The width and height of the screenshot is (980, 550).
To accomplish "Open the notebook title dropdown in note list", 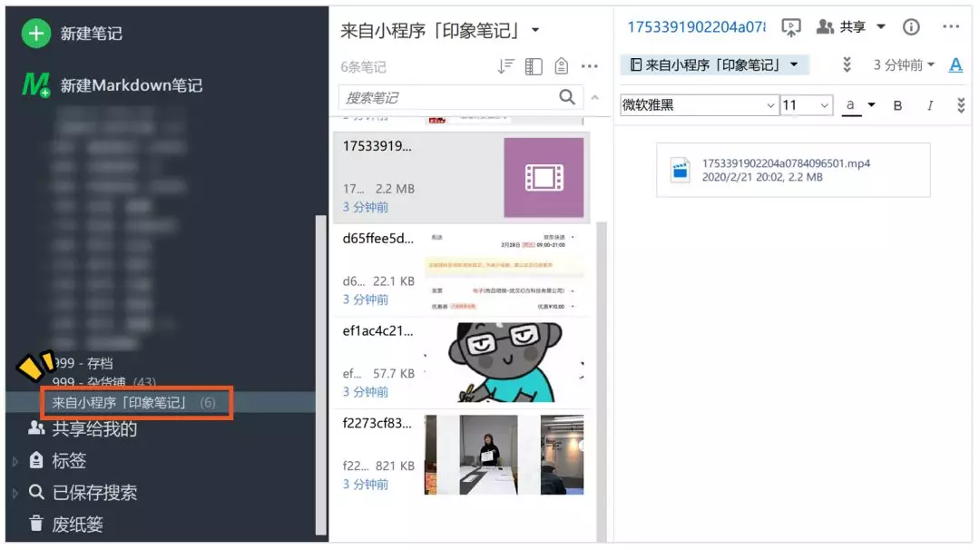I will click(535, 29).
